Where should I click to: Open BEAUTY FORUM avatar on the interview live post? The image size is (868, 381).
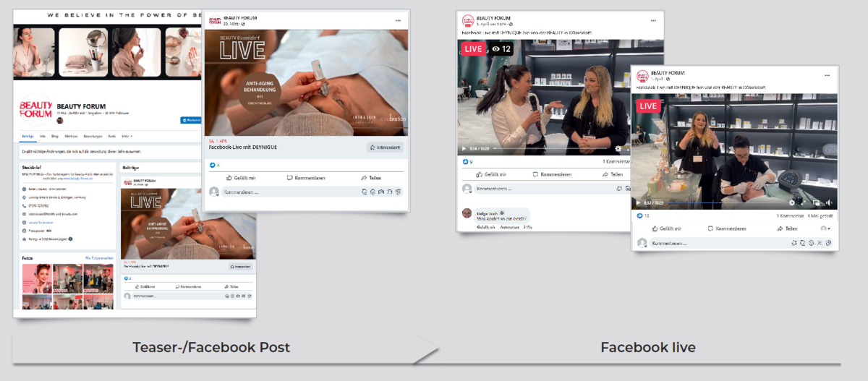(468, 20)
